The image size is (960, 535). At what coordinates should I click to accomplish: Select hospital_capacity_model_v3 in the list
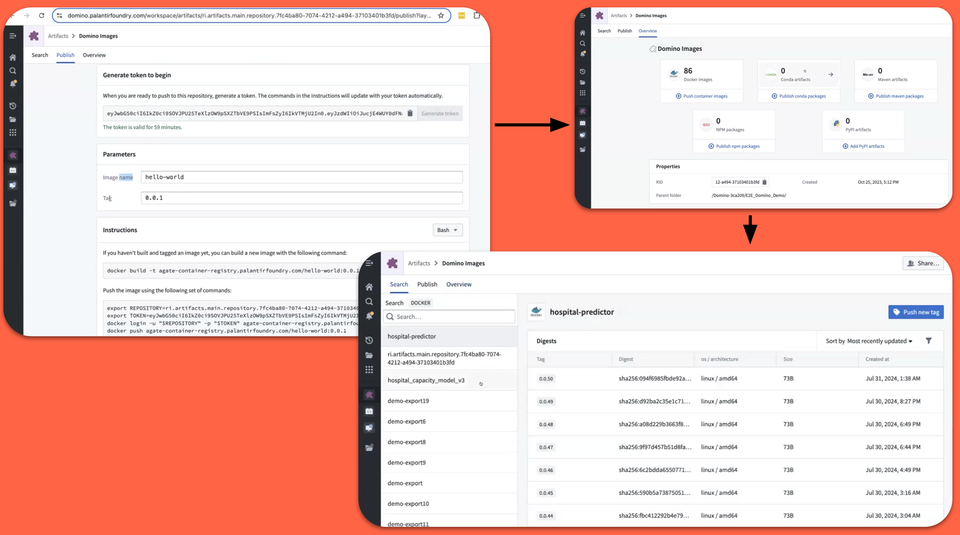(449, 380)
